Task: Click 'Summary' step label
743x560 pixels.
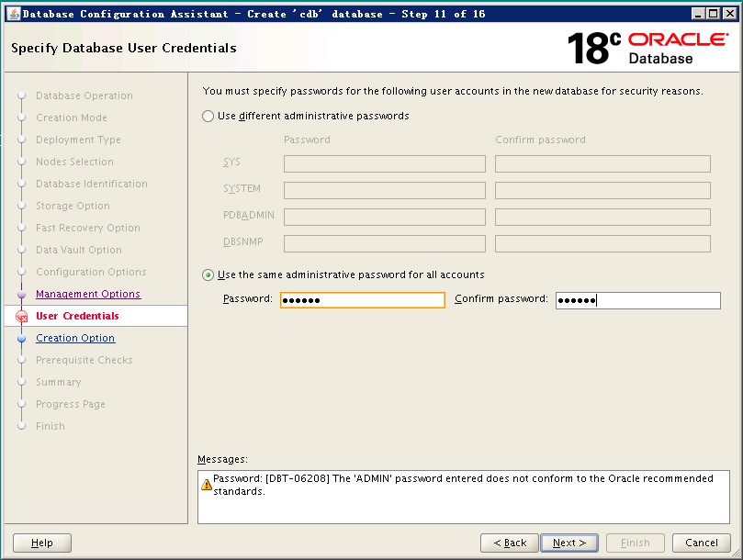Action: click(x=59, y=382)
